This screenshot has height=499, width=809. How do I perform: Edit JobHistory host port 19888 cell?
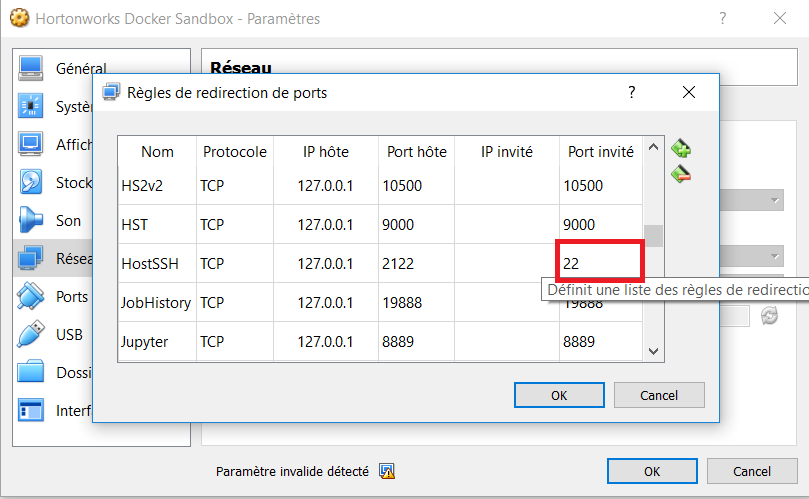click(x=416, y=302)
